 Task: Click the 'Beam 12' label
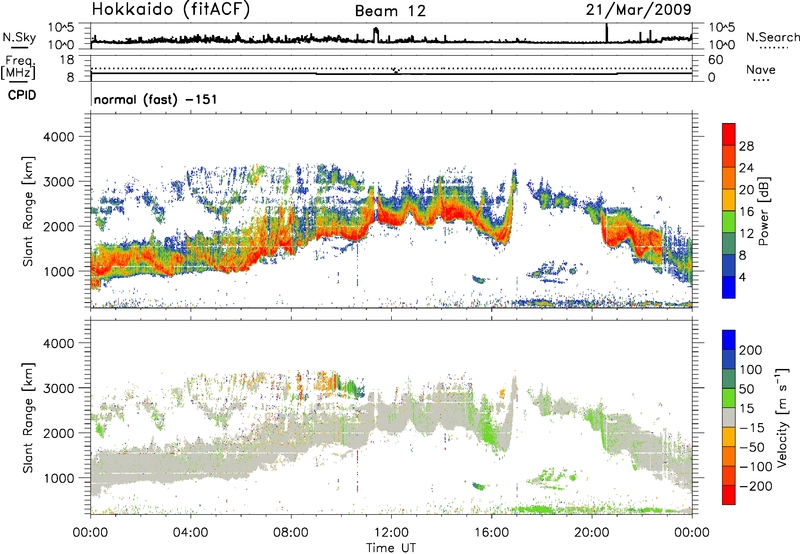(x=390, y=11)
